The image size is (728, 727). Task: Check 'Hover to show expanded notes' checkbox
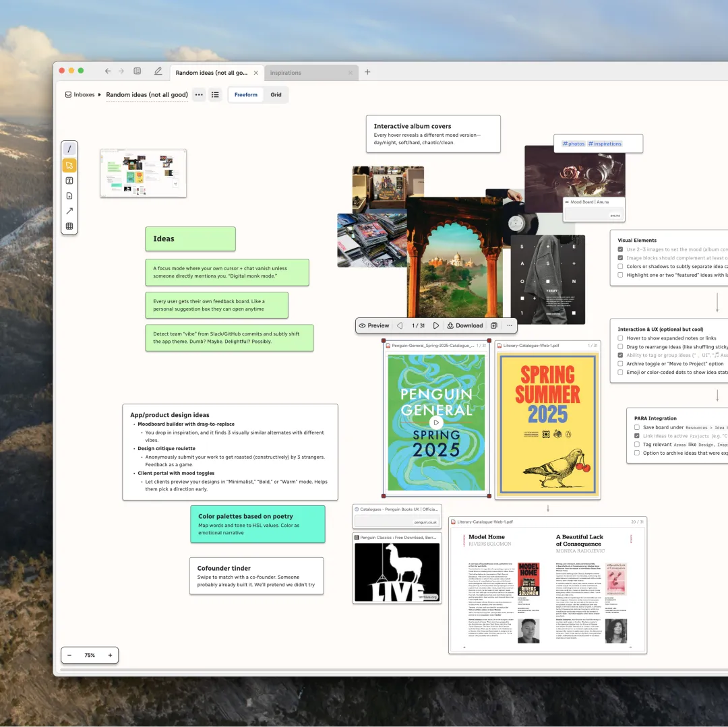click(620, 338)
